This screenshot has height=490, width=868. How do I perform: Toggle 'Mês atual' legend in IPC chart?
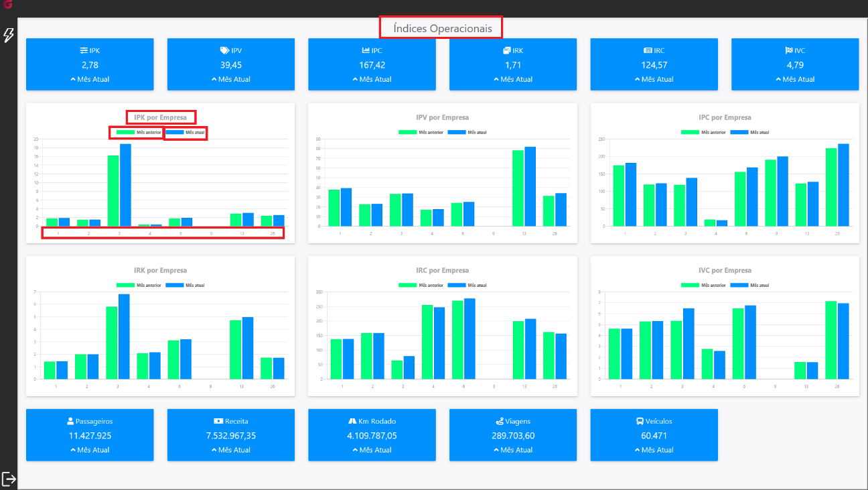point(750,132)
